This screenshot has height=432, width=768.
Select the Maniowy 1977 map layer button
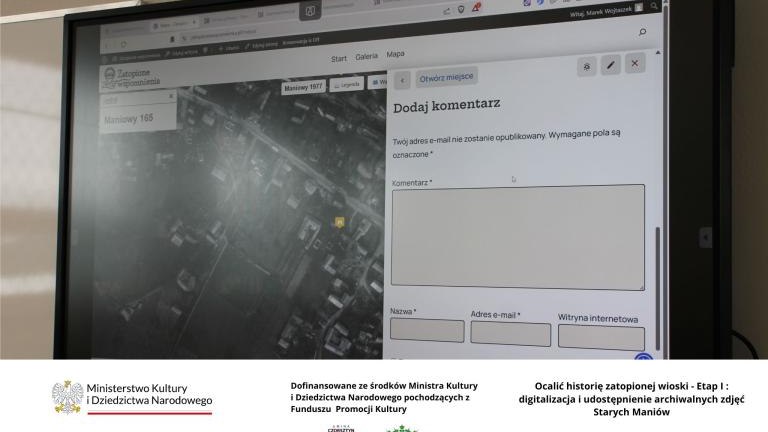pyautogui.click(x=303, y=87)
